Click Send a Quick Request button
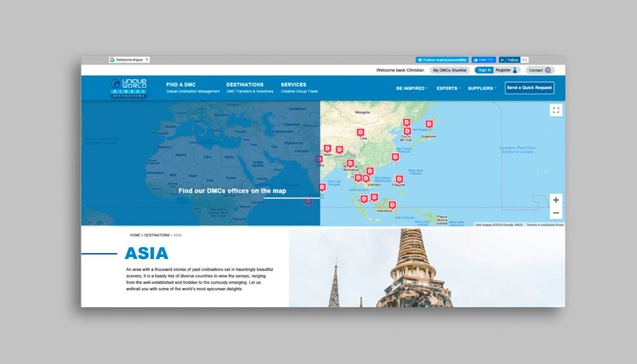The image size is (637, 364). (x=529, y=88)
